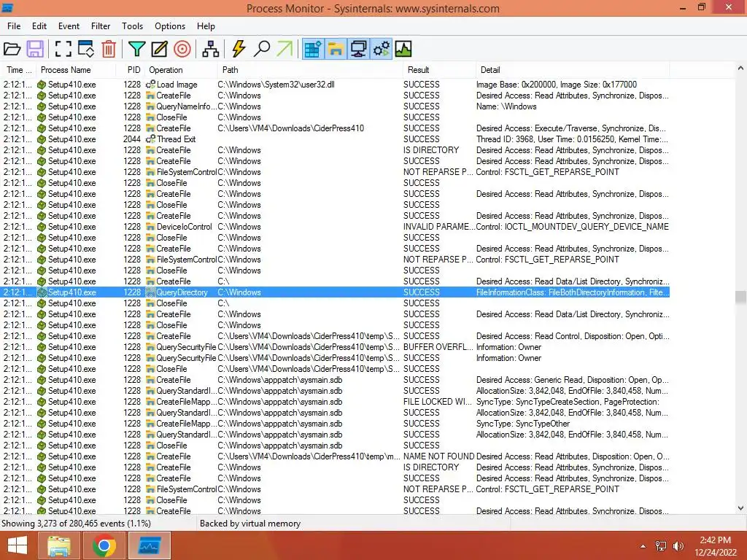Open the Help menu
The height and width of the screenshot is (560, 747).
point(206,26)
